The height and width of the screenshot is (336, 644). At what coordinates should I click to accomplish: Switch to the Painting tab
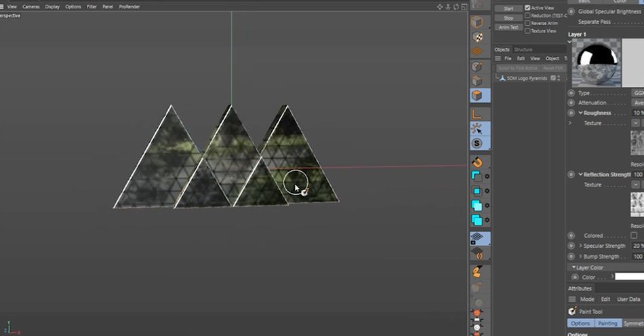coord(607,323)
